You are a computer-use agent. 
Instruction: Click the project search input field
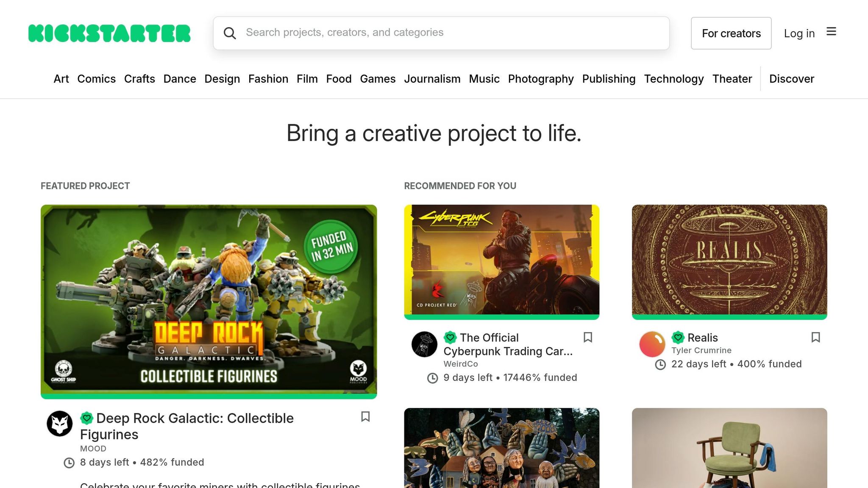pos(441,33)
